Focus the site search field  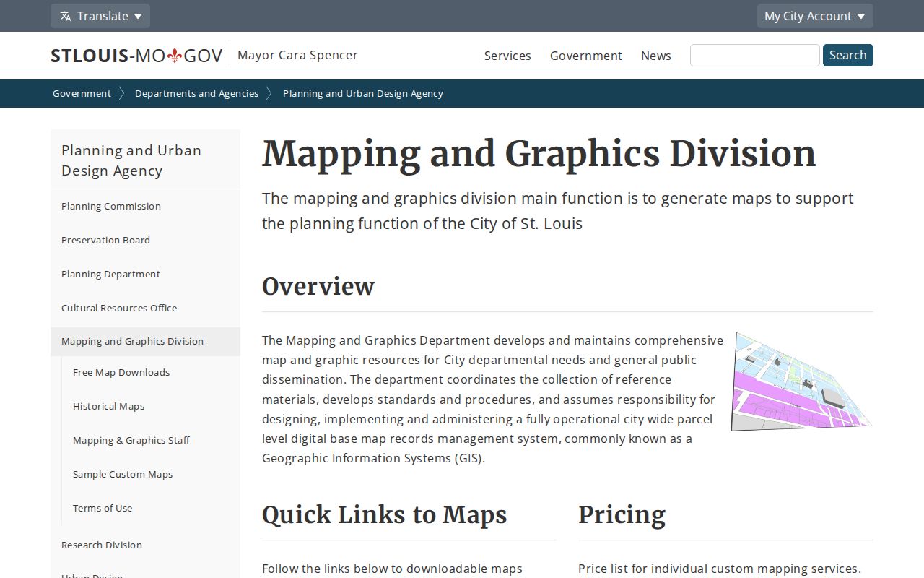755,56
